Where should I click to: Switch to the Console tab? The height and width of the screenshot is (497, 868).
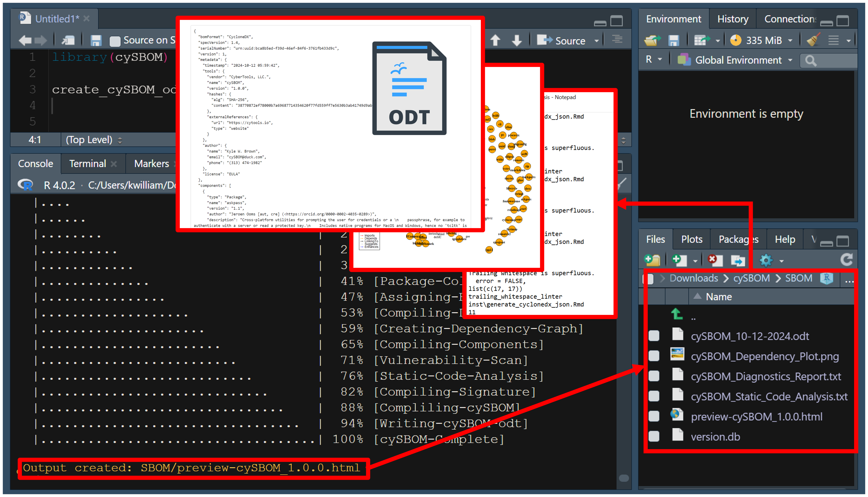(36, 163)
